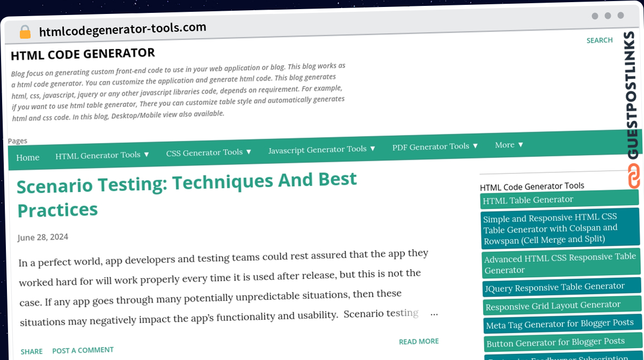This screenshot has height=360, width=644.
Task: Open the HTML Generator Tools dropdown
Action: pyautogui.click(x=102, y=155)
